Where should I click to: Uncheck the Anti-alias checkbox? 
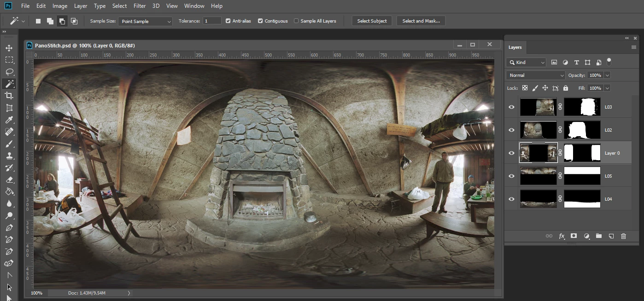(228, 21)
